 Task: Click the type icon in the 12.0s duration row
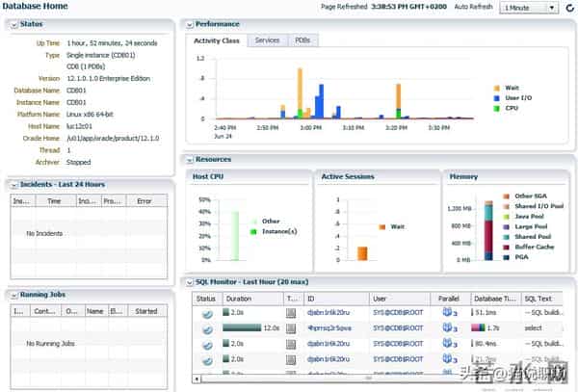click(293, 327)
